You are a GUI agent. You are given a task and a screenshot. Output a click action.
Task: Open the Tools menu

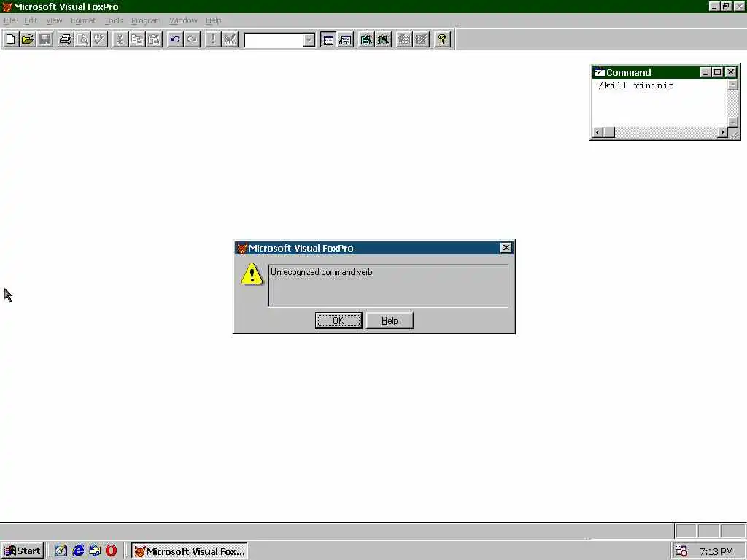click(113, 20)
